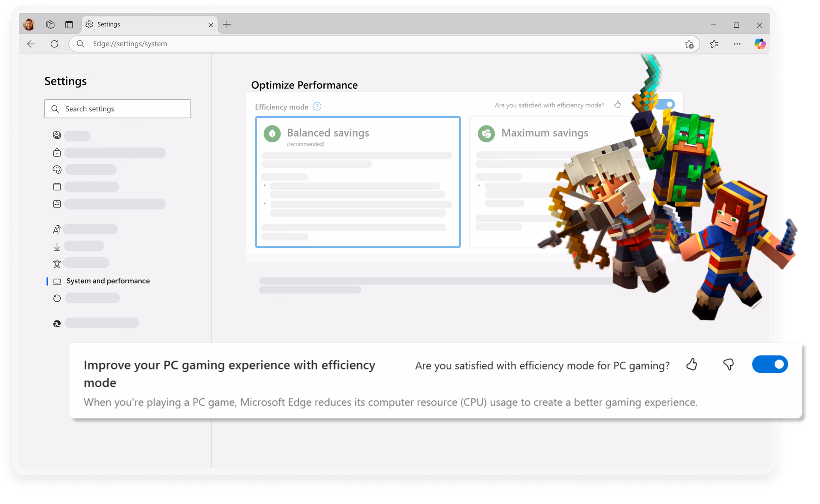Click the Search settings field

point(117,109)
